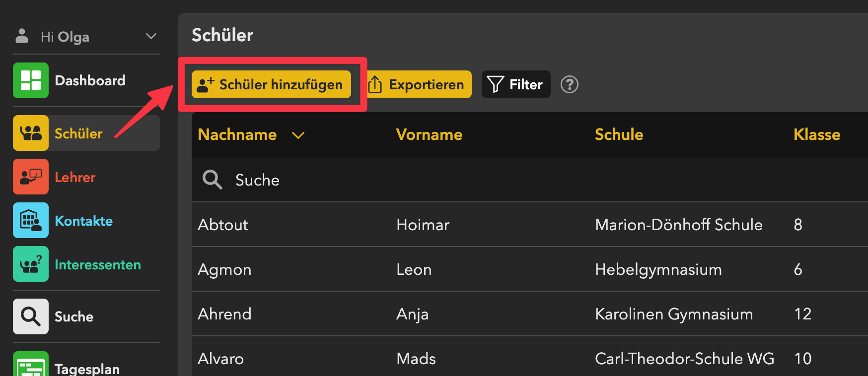Click the green Dashboard grid icon
The height and width of the screenshot is (376, 868).
click(x=31, y=80)
